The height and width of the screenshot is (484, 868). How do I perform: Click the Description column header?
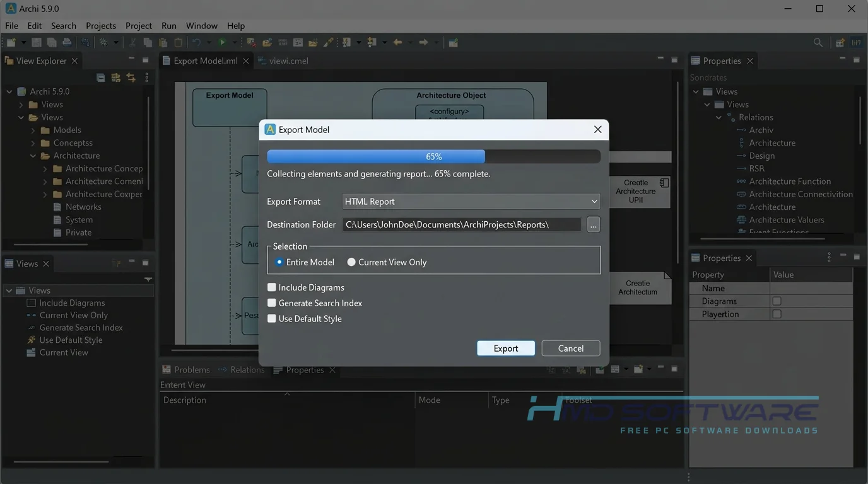click(x=185, y=400)
